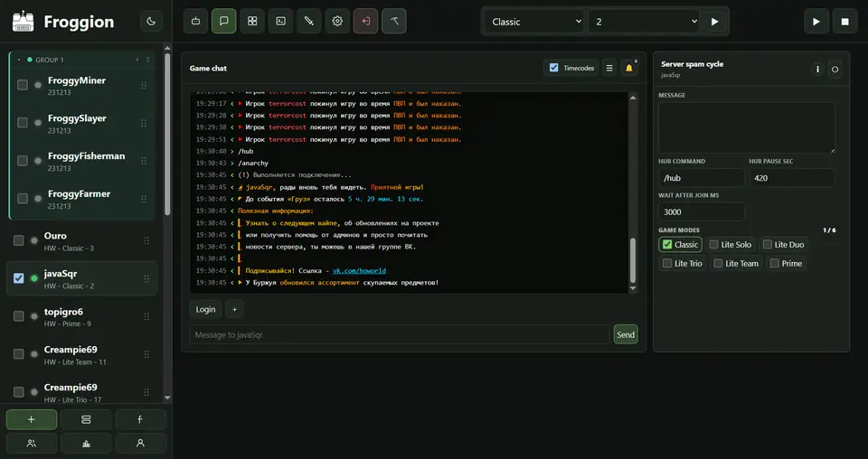The image size is (868, 459).
Task: Open the bar-chart statistics icon
Action: (x=86, y=443)
